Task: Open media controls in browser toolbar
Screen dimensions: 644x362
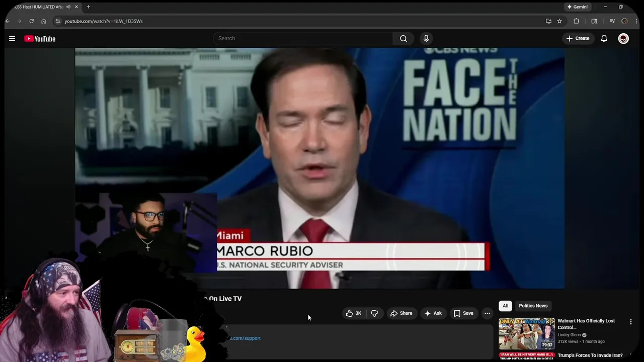Action: [x=612, y=21]
